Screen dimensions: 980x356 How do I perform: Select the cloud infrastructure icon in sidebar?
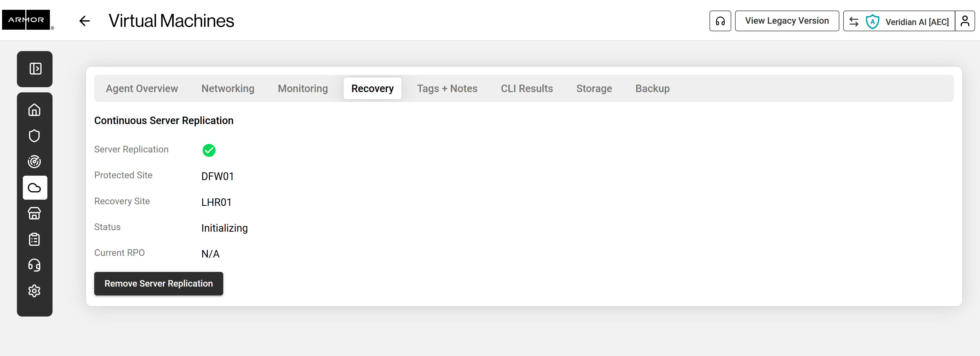coord(35,188)
